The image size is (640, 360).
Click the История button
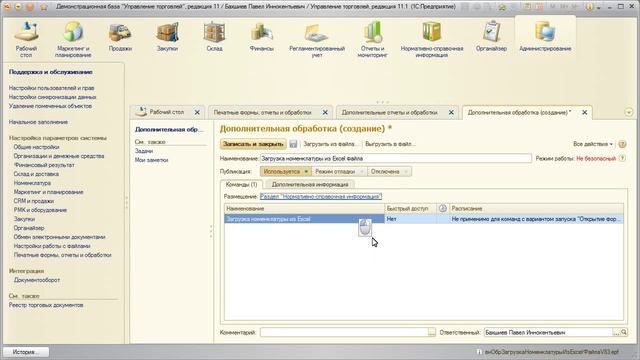[25, 352]
